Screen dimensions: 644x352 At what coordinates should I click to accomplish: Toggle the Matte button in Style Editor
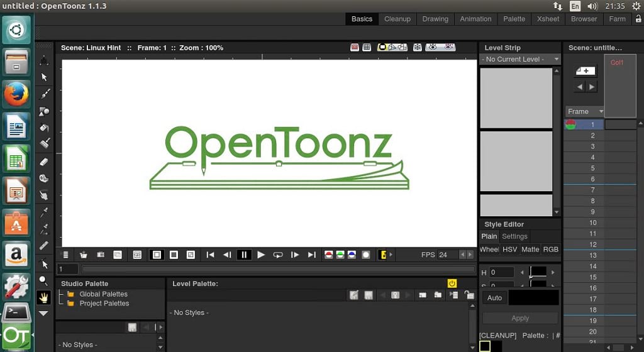(x=530, y=250)
